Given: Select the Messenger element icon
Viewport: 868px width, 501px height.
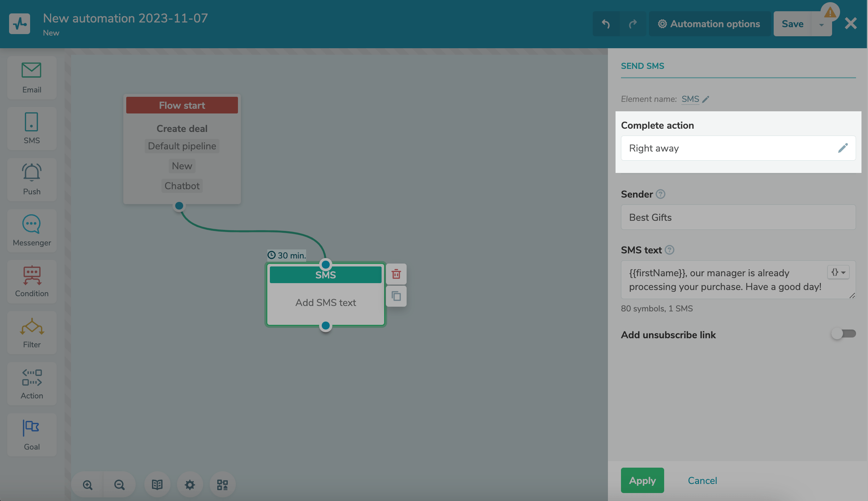Looking at the screenshot, I should [x=32, y=224].
